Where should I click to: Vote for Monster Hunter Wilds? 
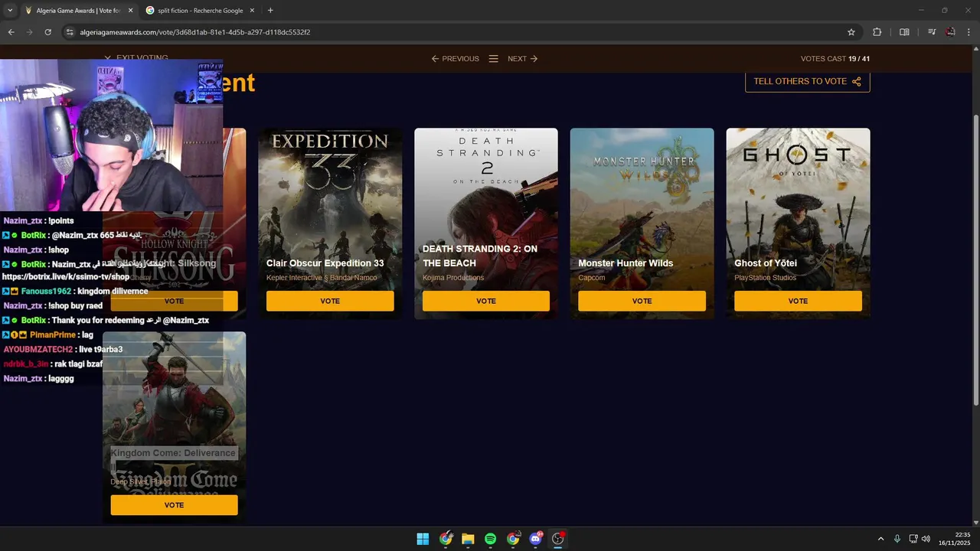pyautogui.click(x=642, y=301)
